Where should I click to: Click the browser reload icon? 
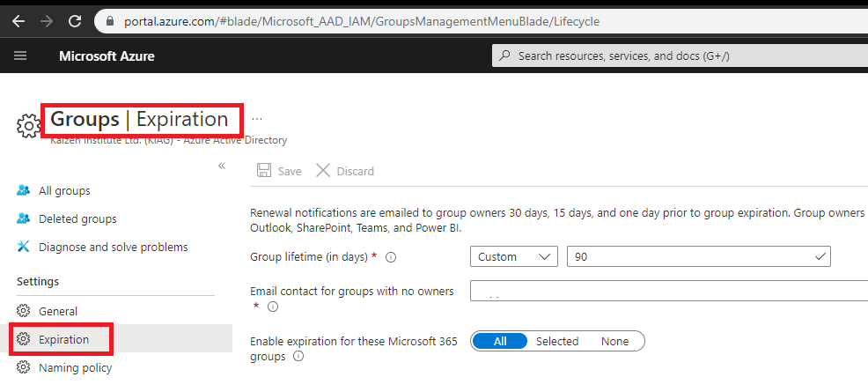(75, 19)
